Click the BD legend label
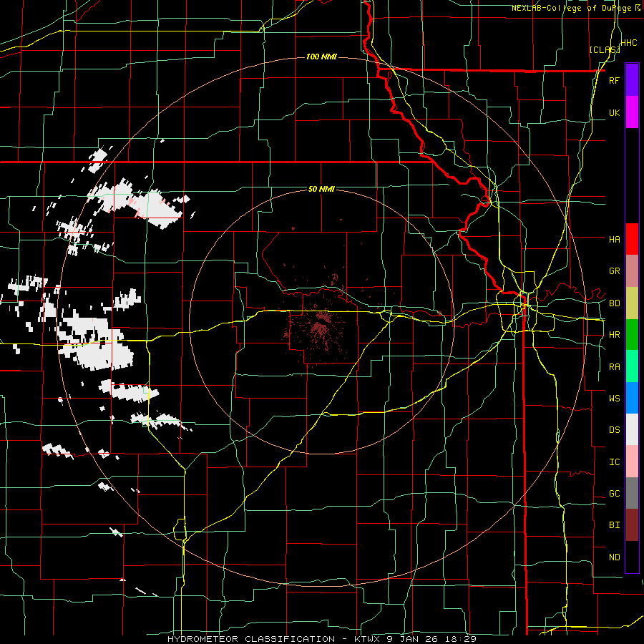Viewport: 644px width, 644px height. coord(614,303)
